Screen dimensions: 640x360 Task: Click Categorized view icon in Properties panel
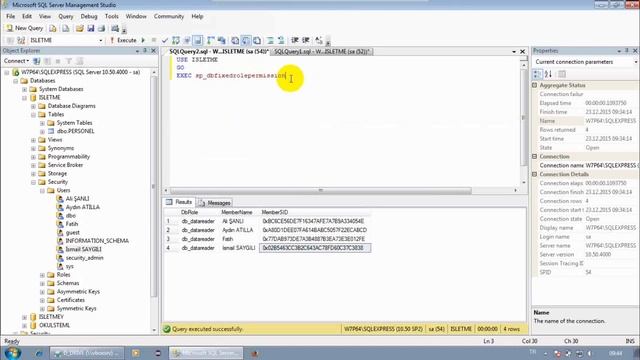(x=538, y=74)
